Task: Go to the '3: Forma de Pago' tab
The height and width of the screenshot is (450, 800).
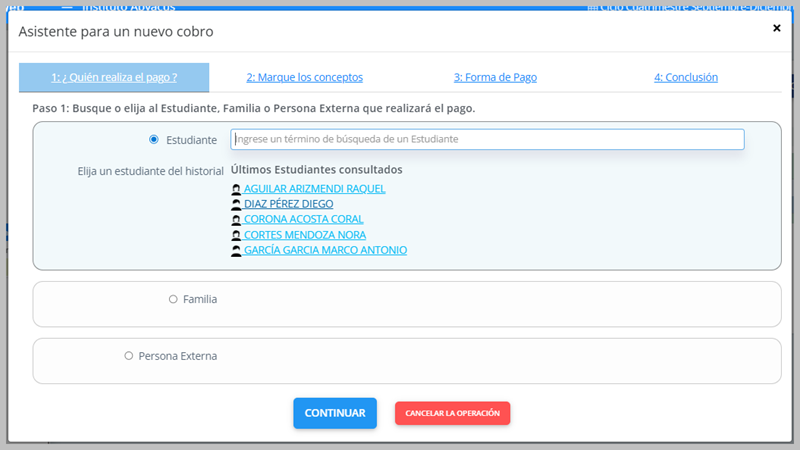Action: 495,77
